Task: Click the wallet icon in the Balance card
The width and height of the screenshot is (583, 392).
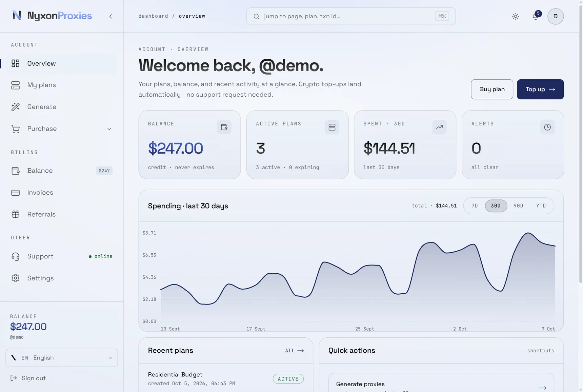Action: [224, 127]
